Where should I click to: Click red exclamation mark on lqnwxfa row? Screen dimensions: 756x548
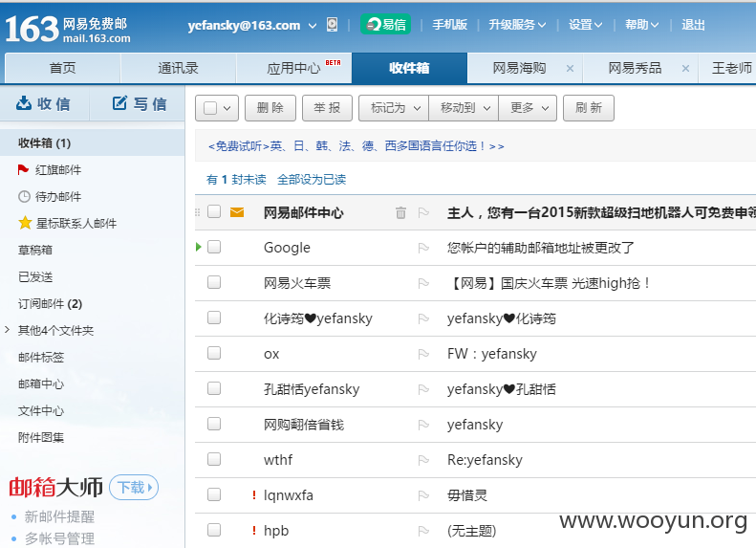coord(254,495)
